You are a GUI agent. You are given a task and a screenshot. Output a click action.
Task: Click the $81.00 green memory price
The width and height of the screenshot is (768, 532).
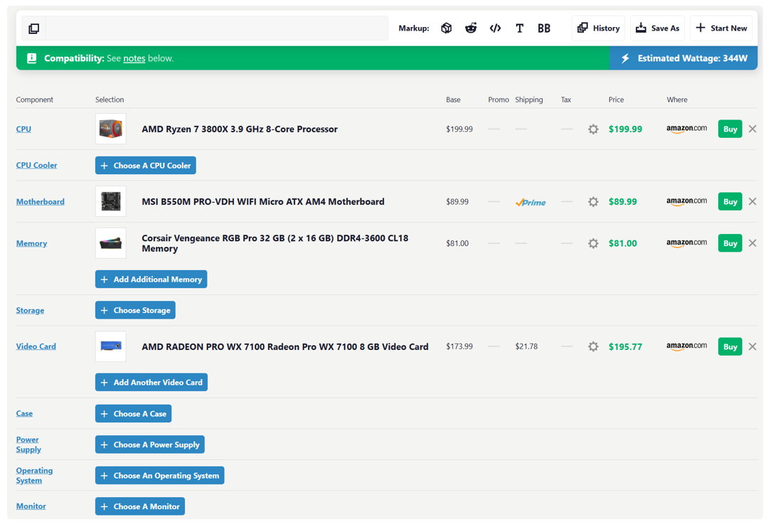tap(622, 243)
